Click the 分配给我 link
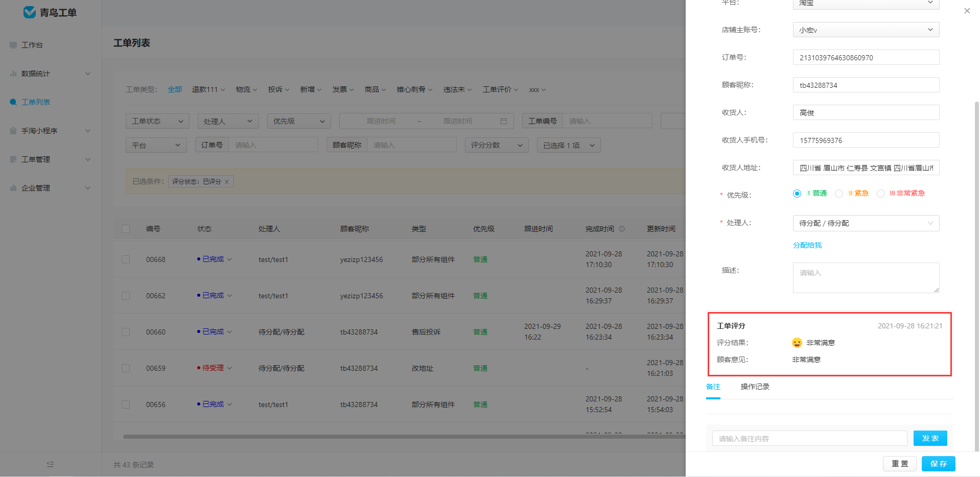 click(x=807, y=245)
